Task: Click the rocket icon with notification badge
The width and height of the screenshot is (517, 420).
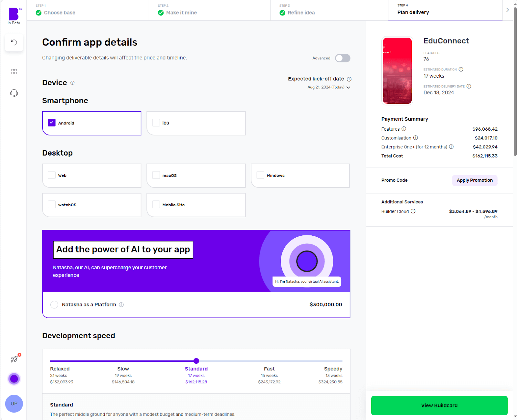Action: pos(14,359)
